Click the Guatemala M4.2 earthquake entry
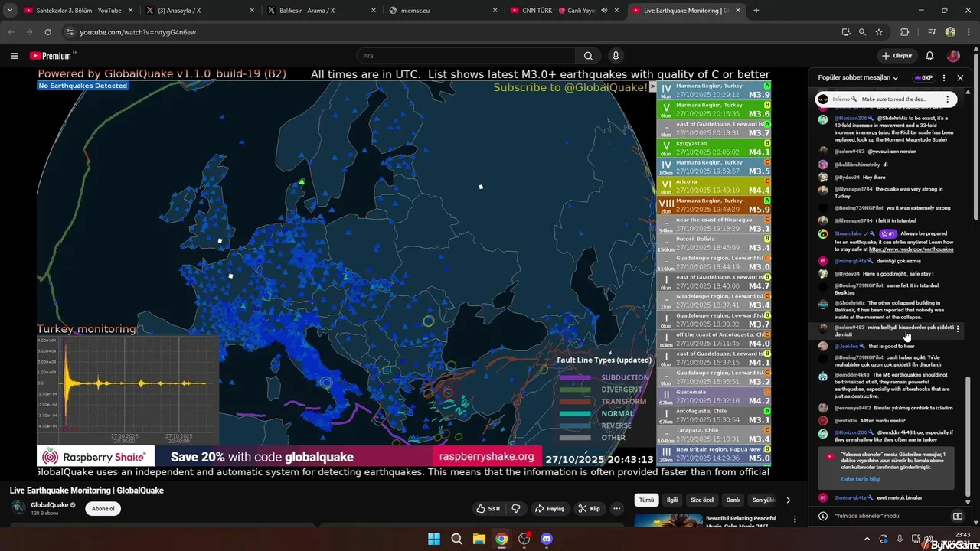980x551 pixels. coord(714,396)
